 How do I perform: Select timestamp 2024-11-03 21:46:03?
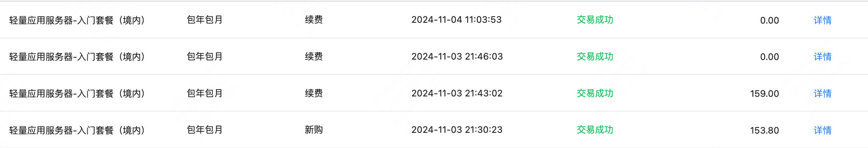click(457, 57)
